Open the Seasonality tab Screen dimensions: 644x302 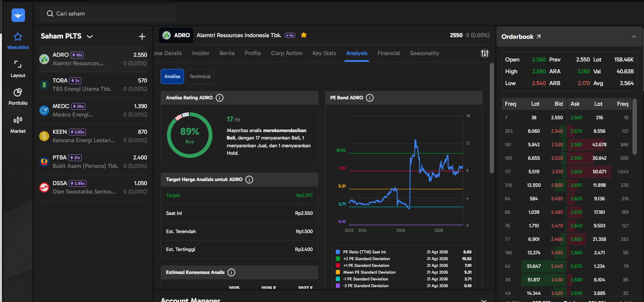424,53
